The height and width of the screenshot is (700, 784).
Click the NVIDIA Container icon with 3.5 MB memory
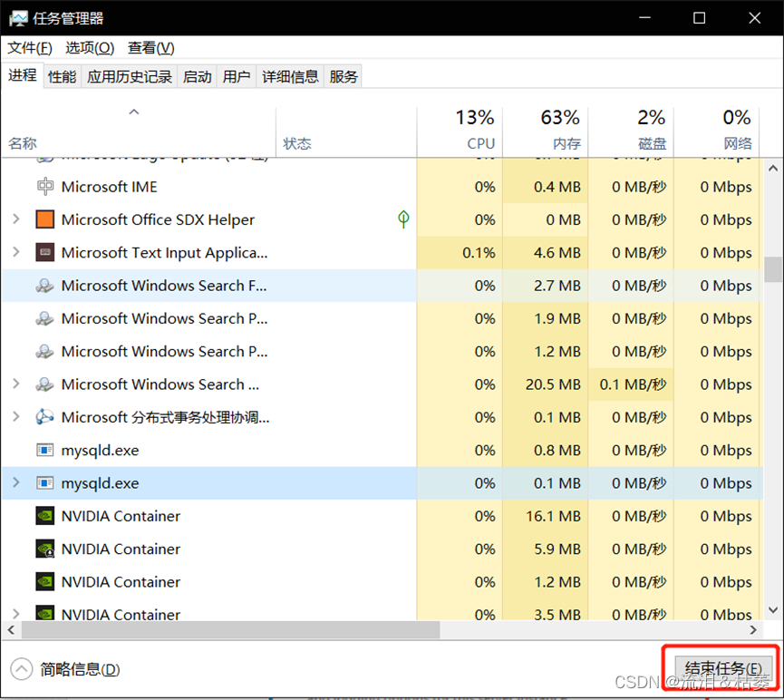point(45,613)
